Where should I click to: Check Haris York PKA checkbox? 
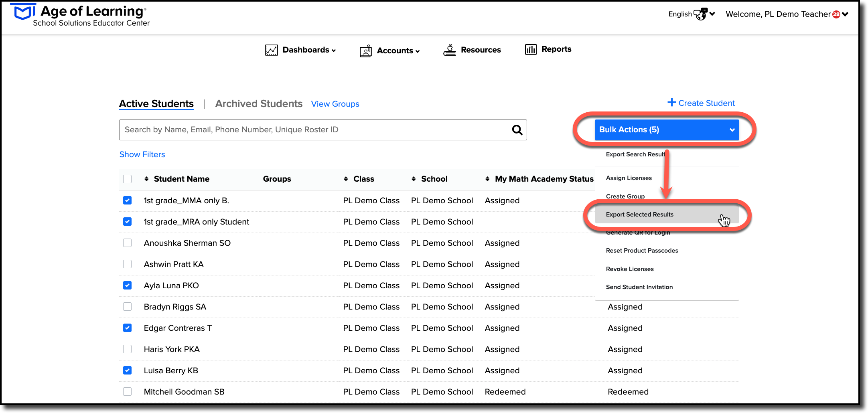point(128,349)
